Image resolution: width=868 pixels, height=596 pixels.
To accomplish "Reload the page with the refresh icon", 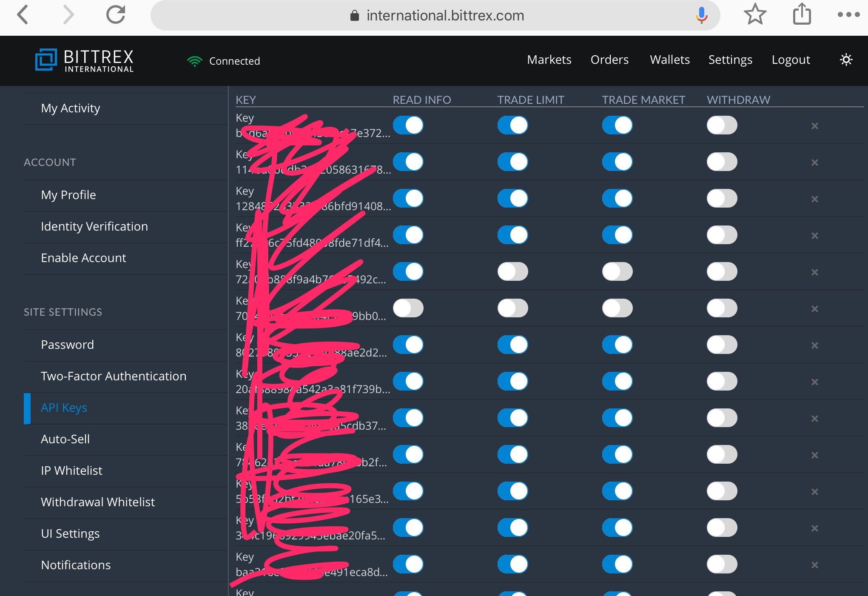I will pyautogui.click(x=116, y=14).
